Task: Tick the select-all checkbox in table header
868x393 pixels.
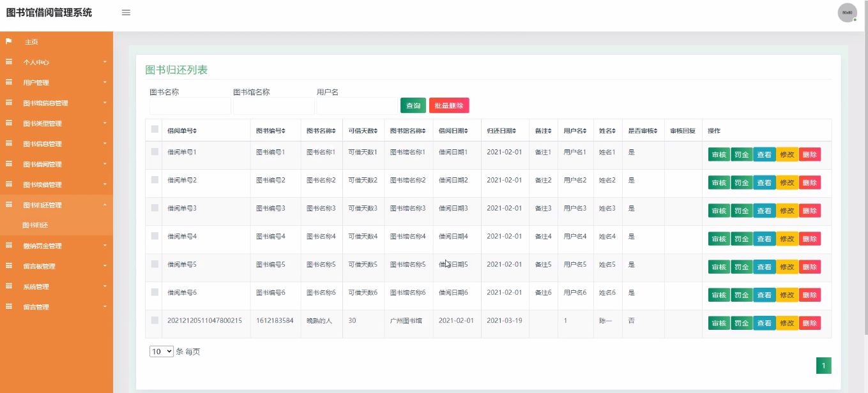Action: point(155,129)
